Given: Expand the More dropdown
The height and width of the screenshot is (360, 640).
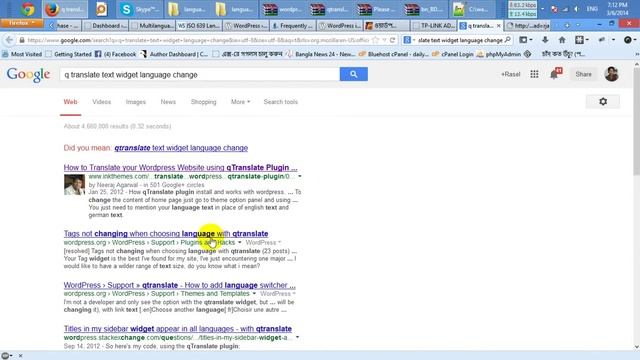Looking at the screenshot, I should pos(240,102).
